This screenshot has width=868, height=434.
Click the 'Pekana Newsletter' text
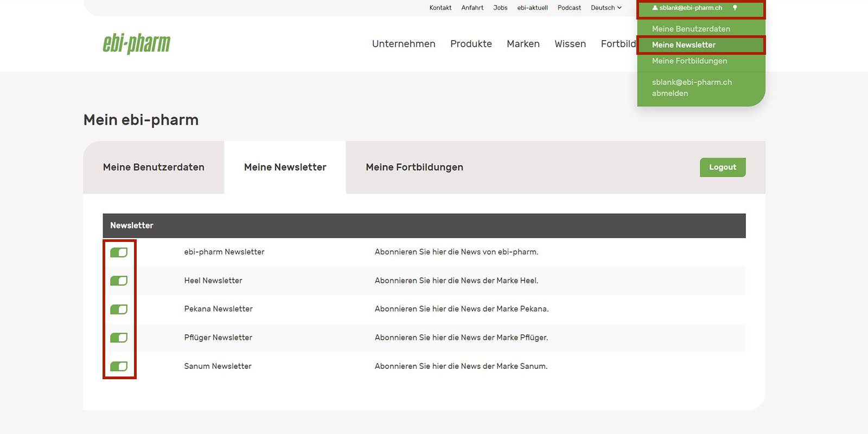click(218, 309)
